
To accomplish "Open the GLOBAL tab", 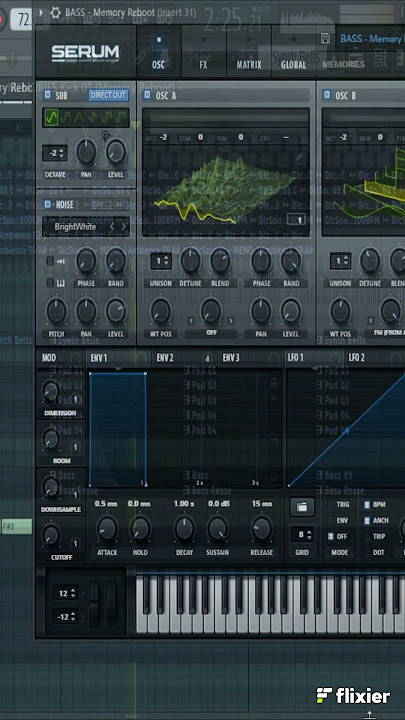I will tap(293, 51).
